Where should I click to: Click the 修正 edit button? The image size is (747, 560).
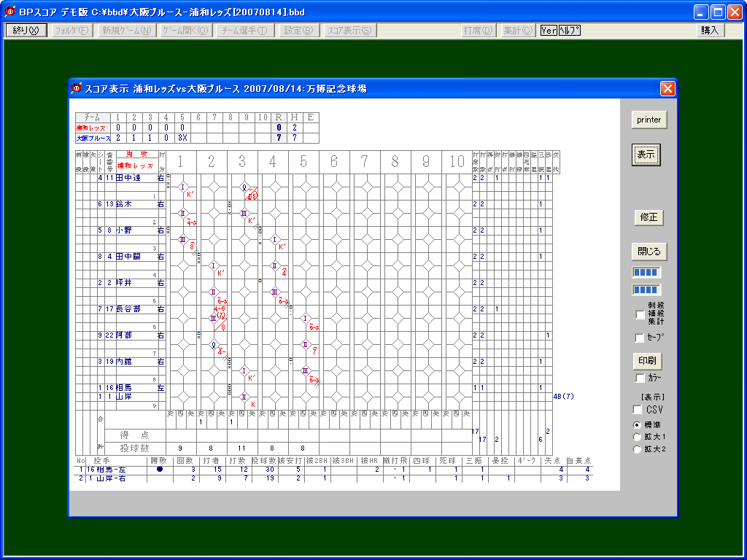click(649, 217)
